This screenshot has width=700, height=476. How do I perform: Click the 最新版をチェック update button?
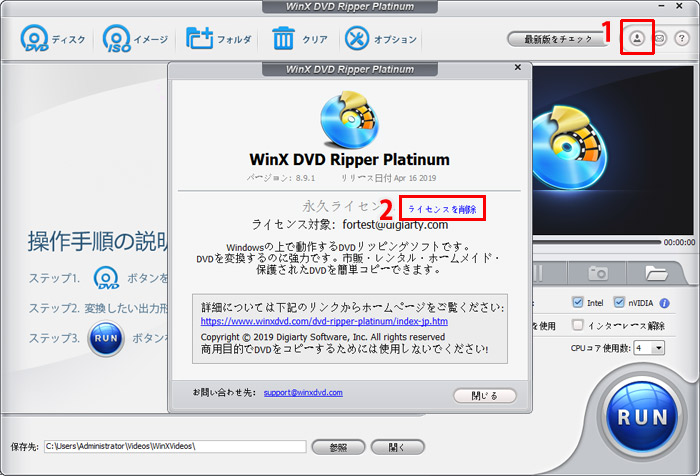558,39
